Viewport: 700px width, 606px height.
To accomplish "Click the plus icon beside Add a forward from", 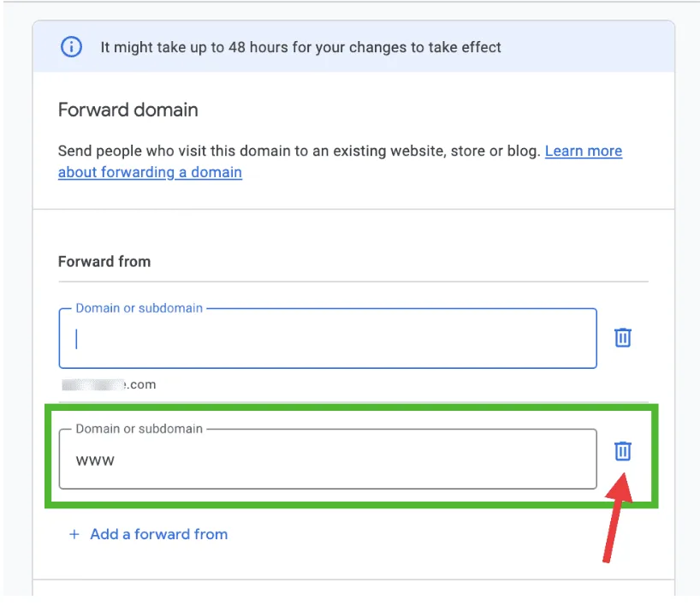I will (x=74, y=534).
